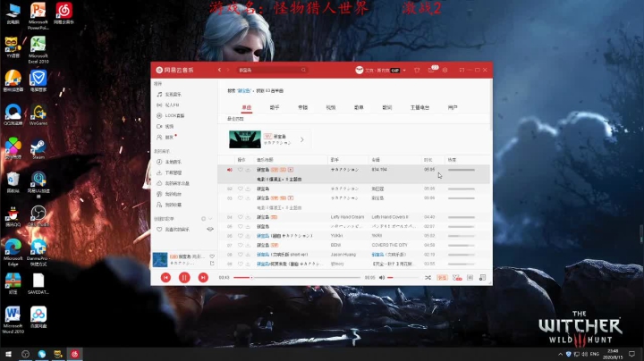Image resolution: width=644 pixels, height=361 pixels.
Task: Select the 歌单 tab
Action: point(359,107)
